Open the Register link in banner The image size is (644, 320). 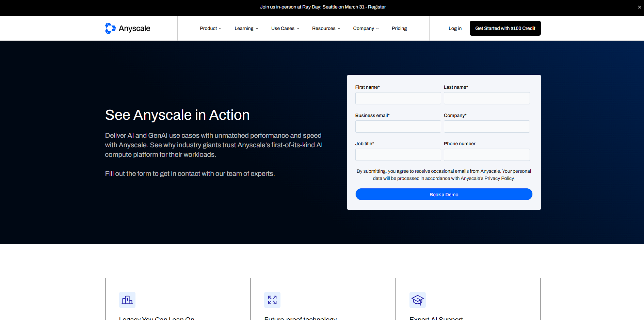click(377, 7)
